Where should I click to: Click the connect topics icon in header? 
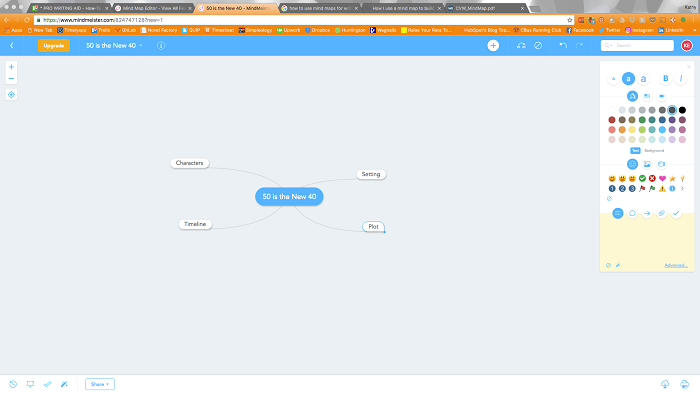(x=521, y=46)
